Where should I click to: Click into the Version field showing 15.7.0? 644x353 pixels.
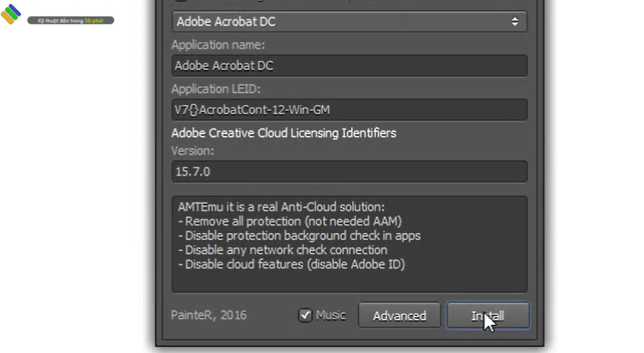[349, 170]
